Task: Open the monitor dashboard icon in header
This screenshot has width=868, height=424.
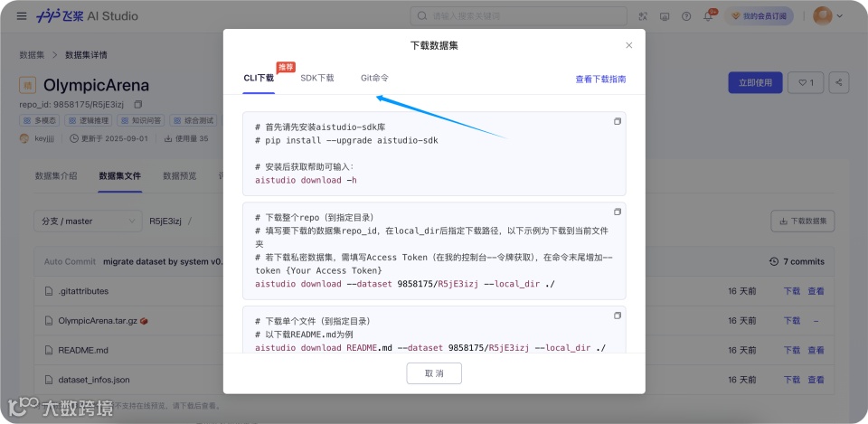Action: (x=665, y=16)
